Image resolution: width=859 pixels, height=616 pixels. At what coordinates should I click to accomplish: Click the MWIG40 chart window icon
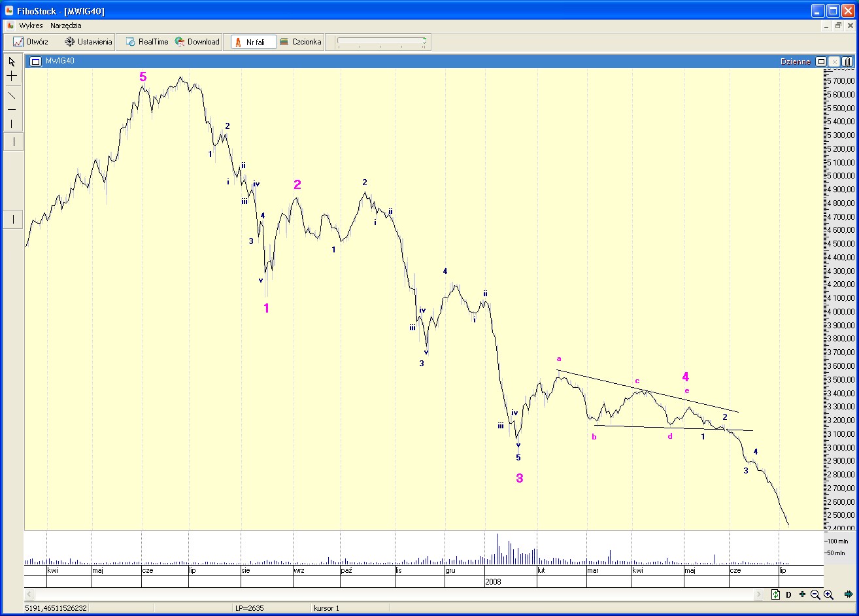pyautogui.click(x=36, y=61)
